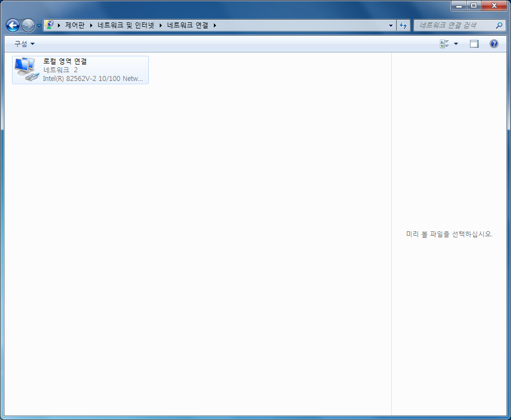The width and height of the screenshot is (511, 420).
Task: Focus the 네트워크 연결 검색 search box
Action: (x=456, y=25)
